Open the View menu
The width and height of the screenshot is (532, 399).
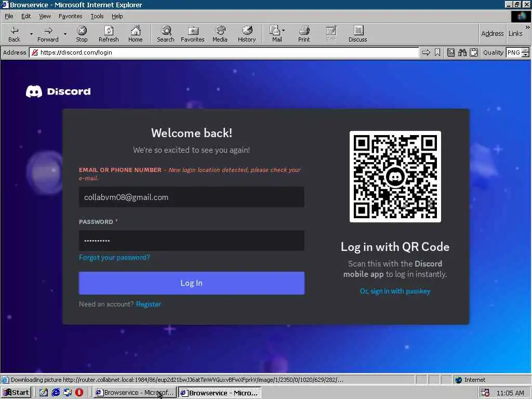coord(45,16)
